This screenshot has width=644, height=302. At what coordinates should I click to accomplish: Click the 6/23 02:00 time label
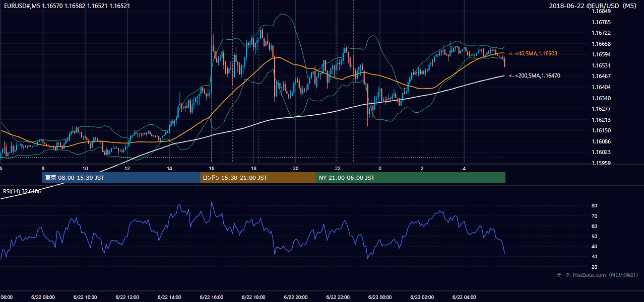click(x=422, y=297)
